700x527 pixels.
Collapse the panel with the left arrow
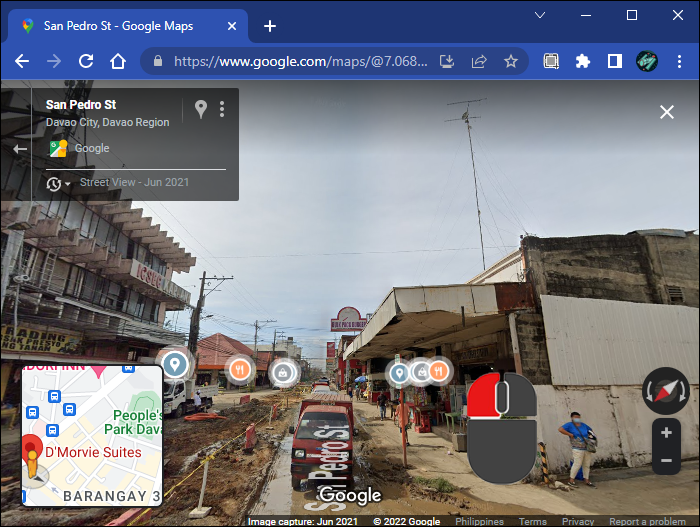pyautogui.click(x=20, y=149)
